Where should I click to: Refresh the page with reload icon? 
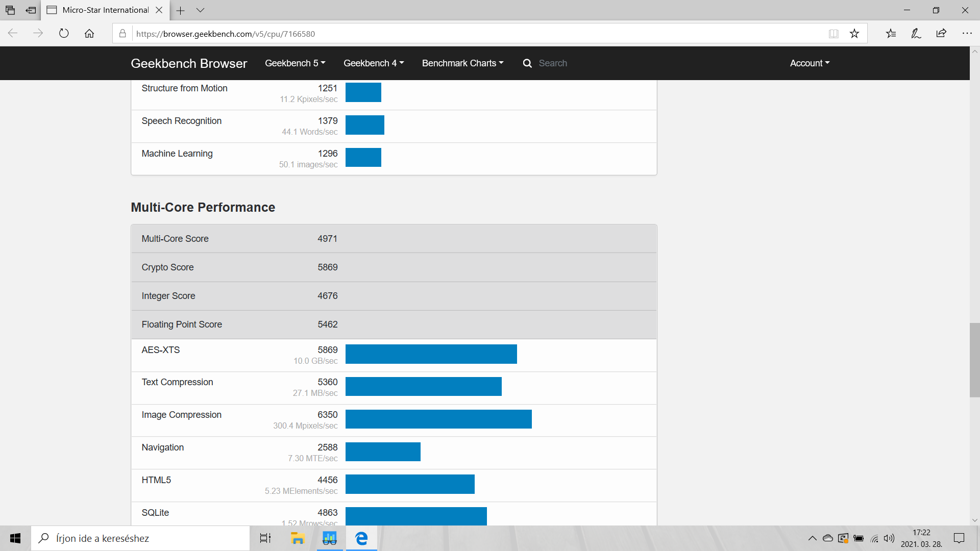(x=64, y=34)
